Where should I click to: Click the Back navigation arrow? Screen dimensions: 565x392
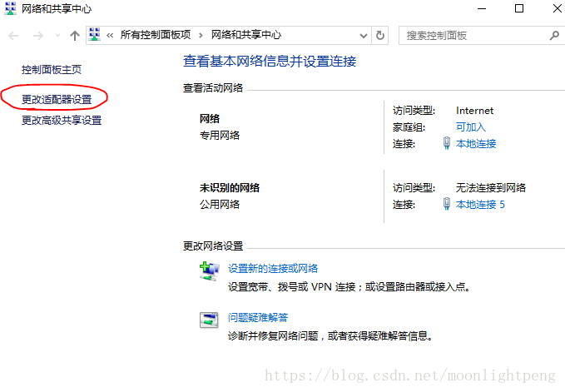point(13,36)
